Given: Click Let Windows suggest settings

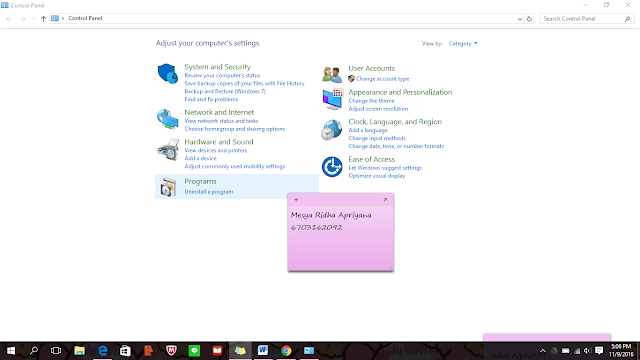Looking at the screenshot, I should (x=385, y=168).
